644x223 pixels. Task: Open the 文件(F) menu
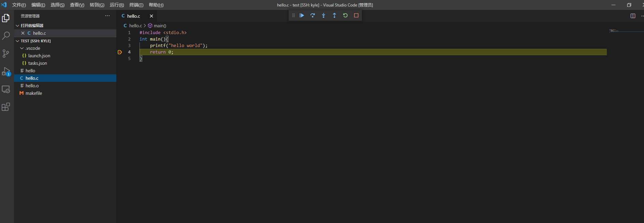pyautogui.click(x=19, y=5)
